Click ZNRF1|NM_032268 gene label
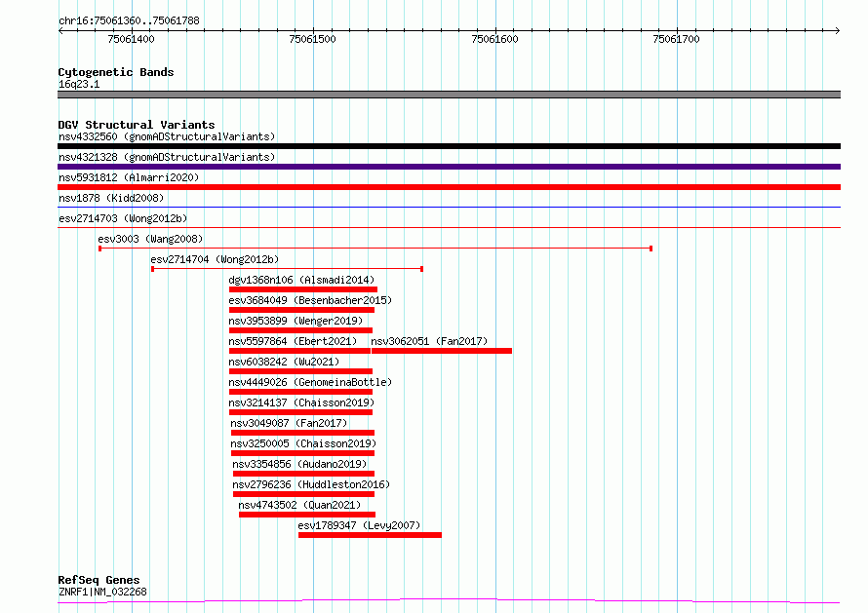868x613 pixels. point(102,592)
